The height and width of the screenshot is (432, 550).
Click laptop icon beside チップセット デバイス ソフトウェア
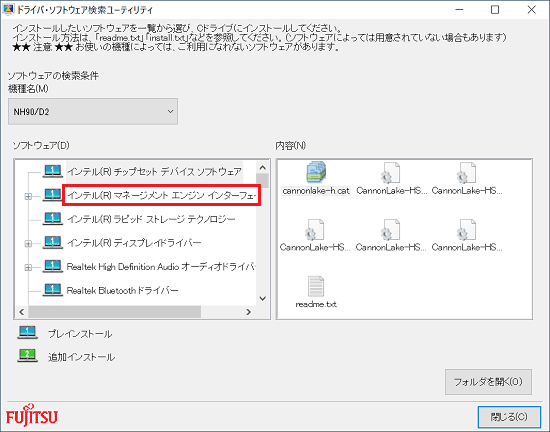[x=53, y=171]
